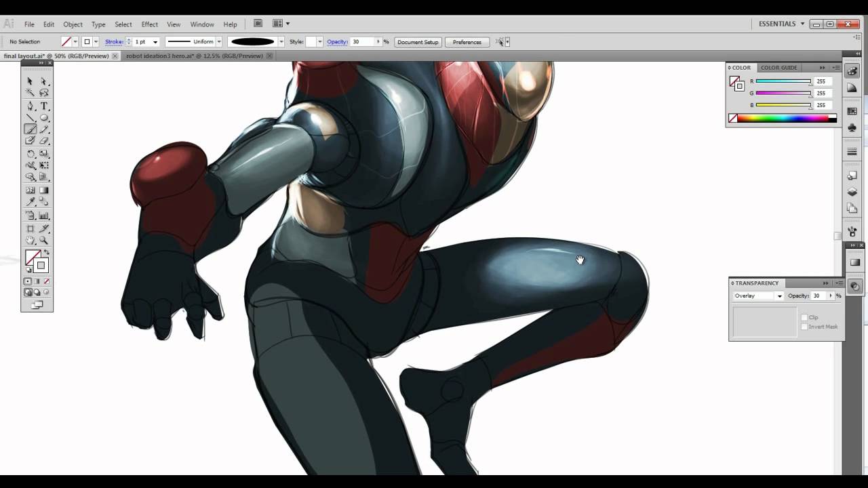
Task: Select the Pencil tool
Action: pos(44,129)
